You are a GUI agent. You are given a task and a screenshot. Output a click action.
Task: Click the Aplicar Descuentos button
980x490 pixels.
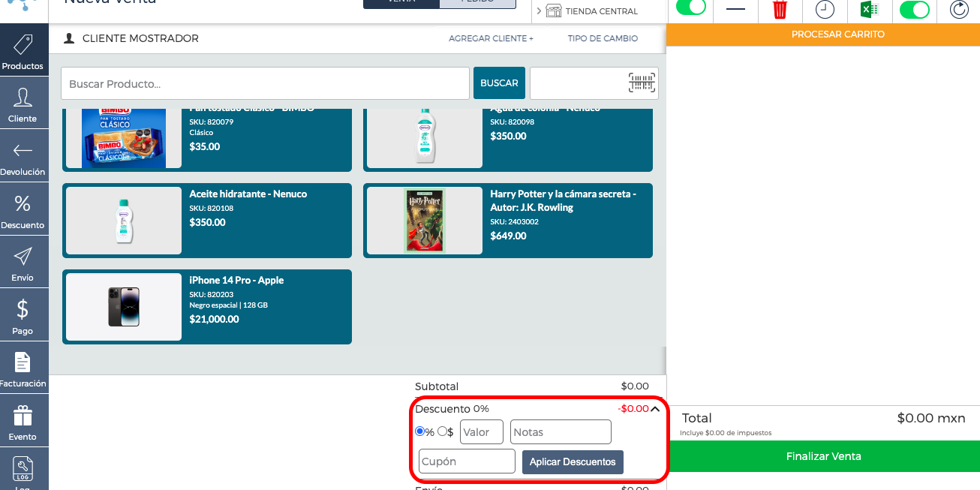point(573,461)
